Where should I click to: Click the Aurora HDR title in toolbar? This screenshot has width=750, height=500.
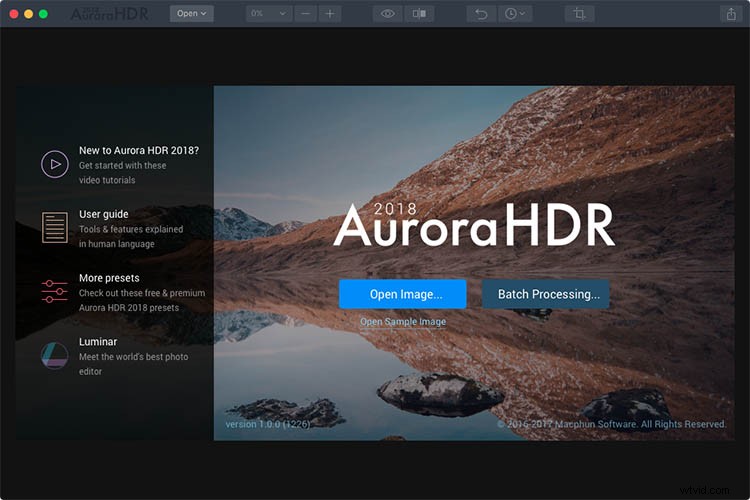point(110,14)
